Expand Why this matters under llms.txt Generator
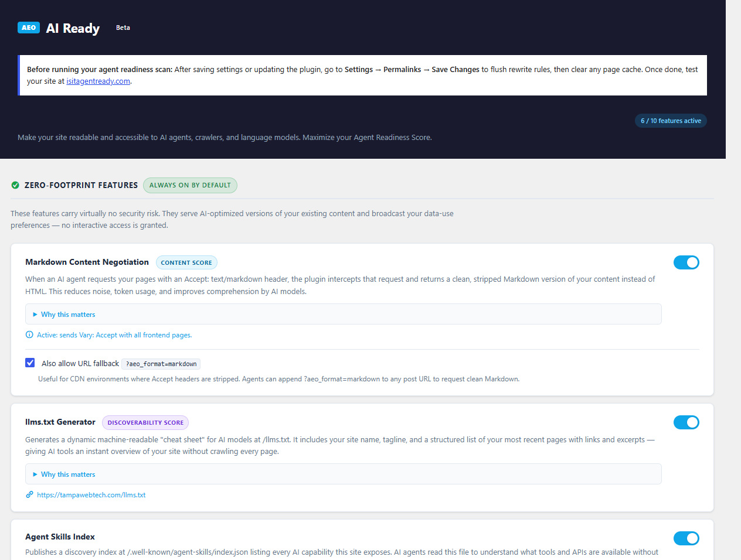This screenshot has width=741, height=560. pyautogui.click(x=344, y=474)
